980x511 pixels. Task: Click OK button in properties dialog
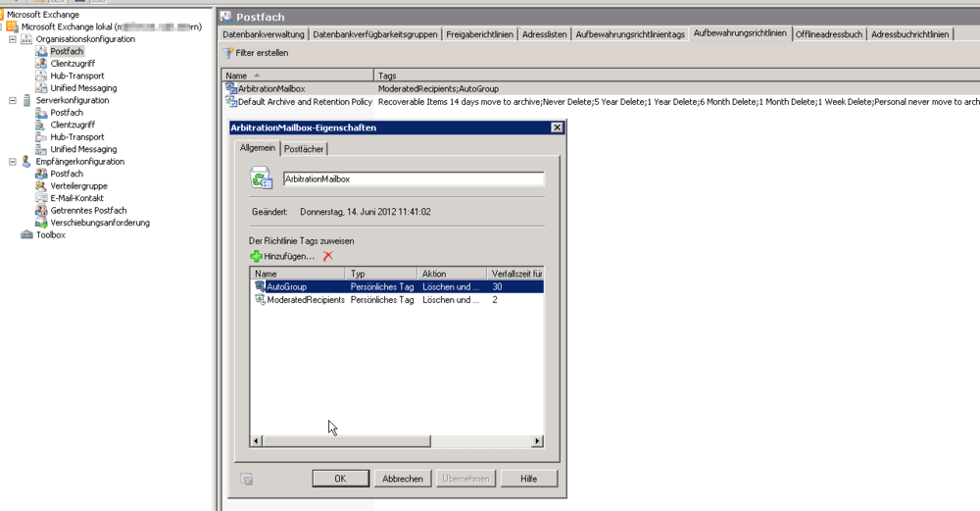coord(340,479)
